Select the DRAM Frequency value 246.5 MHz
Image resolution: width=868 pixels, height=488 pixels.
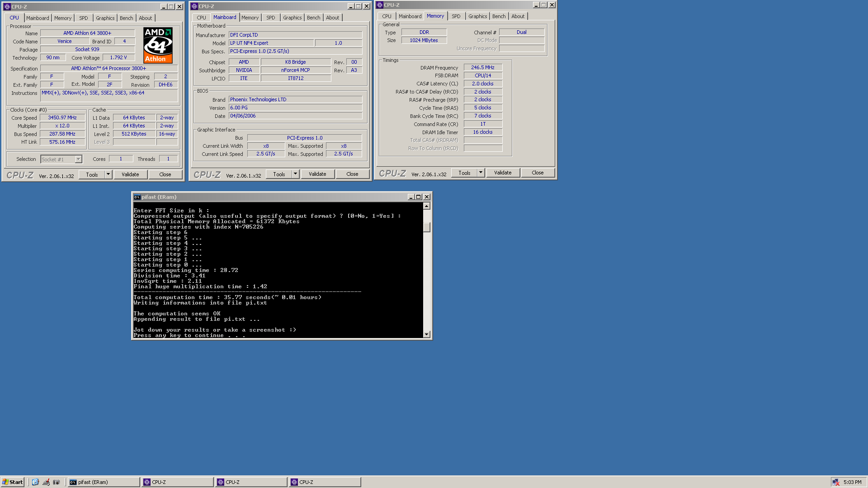tap(483, 67)
